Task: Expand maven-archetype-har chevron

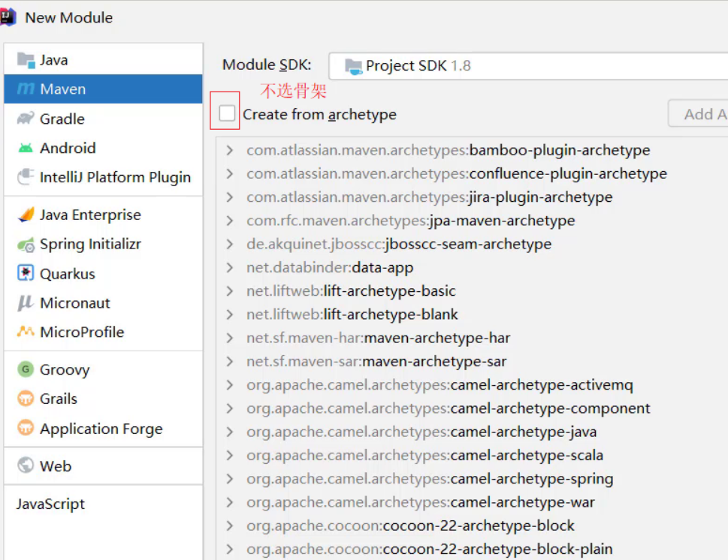Action: coord(229,339)
